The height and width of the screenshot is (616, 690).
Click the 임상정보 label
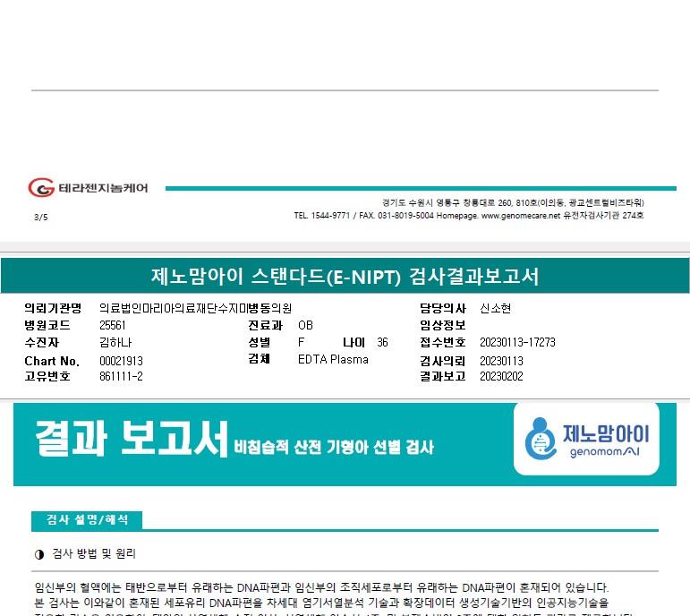(443, 325)
